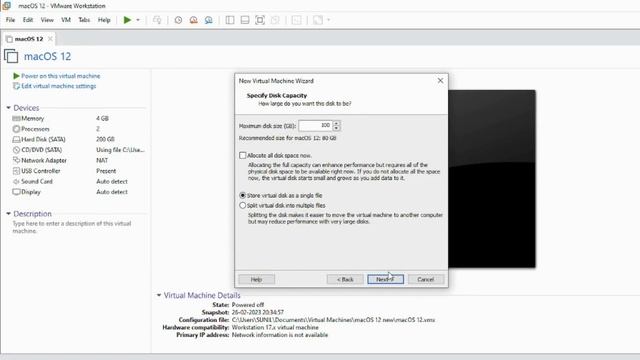
Task: Click the Next button in the wizard
Action: (x=385, y=280)
